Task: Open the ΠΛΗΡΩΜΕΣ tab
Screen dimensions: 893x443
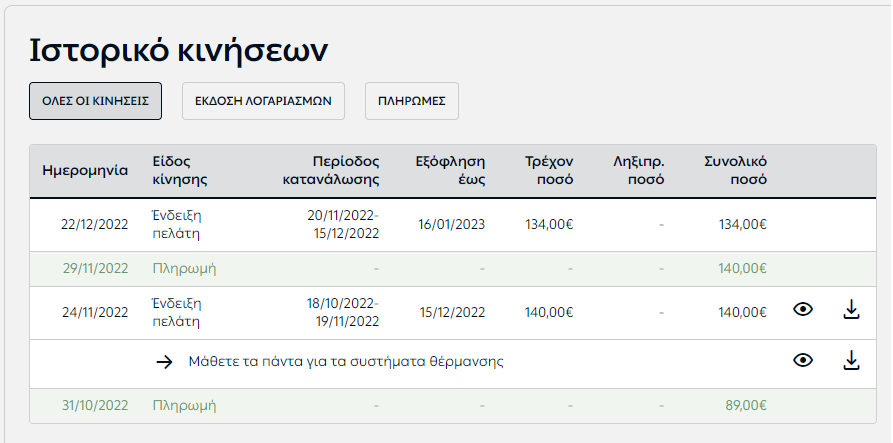Action: pyautogui.click(x=412, y=101)
